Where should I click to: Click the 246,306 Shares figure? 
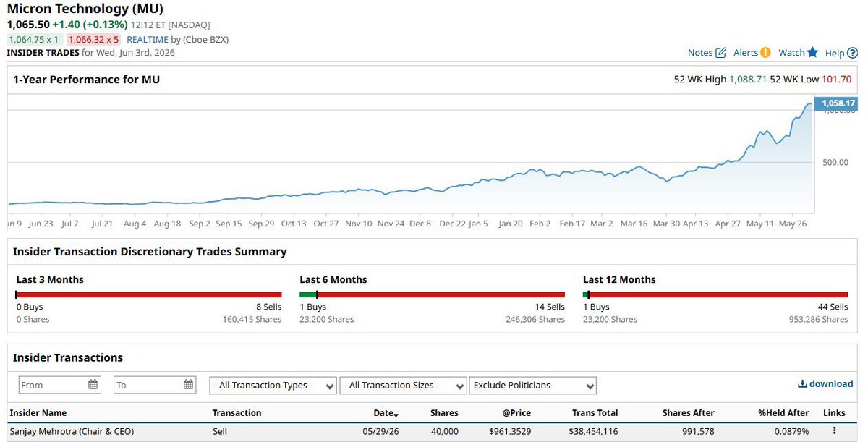tap(535, 319)
